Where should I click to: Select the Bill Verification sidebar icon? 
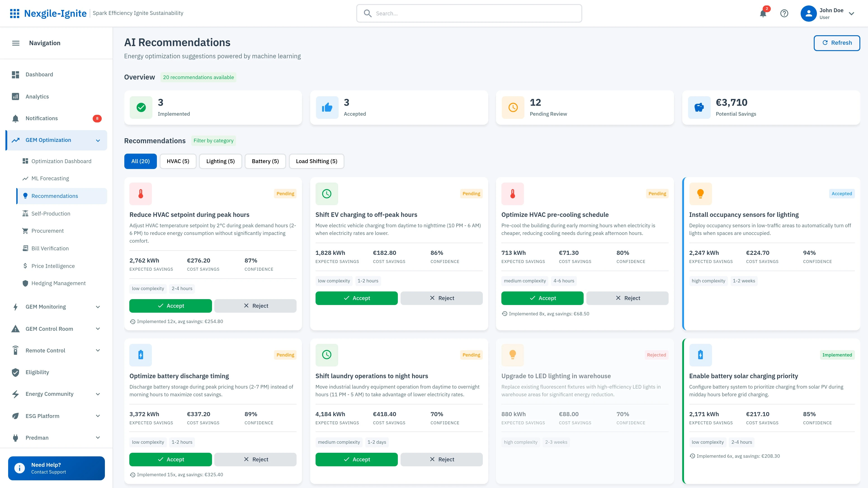click(25, 248)
